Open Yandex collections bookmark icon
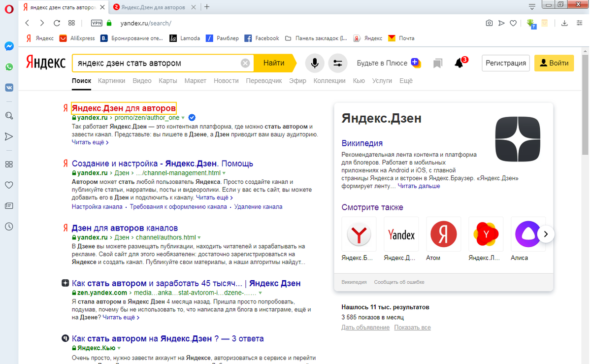Viewport: 591px width, 364px height. click(x=437, y=63)
